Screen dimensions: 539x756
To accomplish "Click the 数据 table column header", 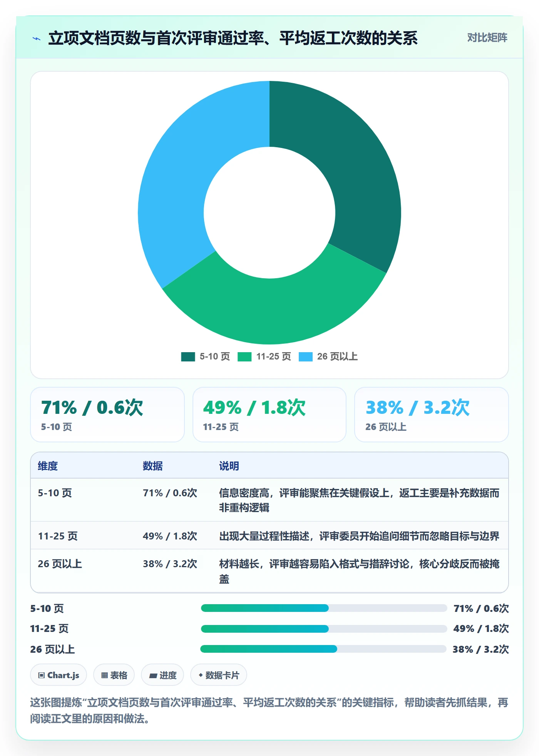I will pos(152,466).
